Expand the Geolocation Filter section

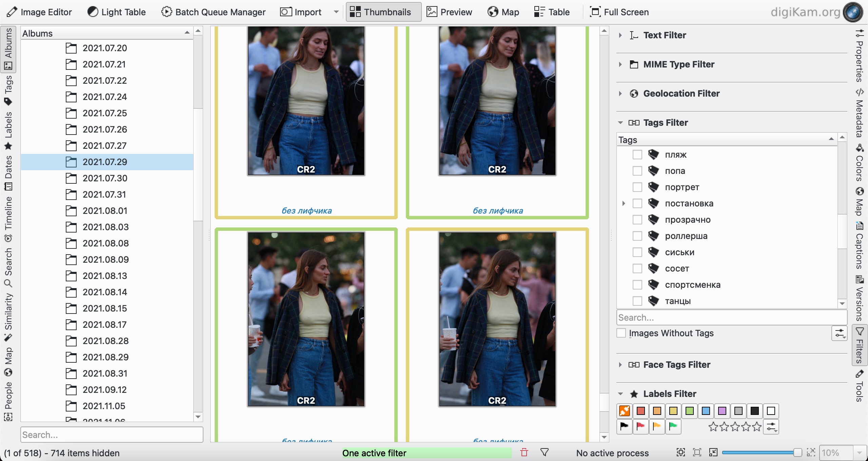(x=620, y=94)
